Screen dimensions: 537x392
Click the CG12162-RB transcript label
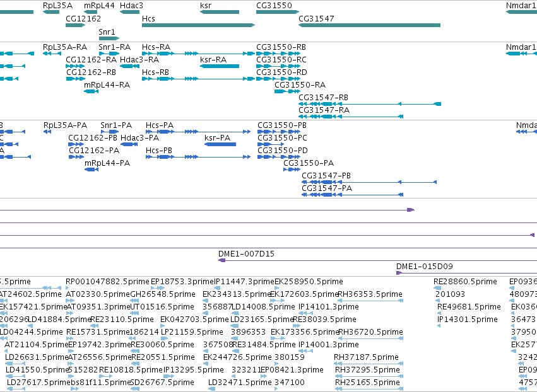(91, 72)
